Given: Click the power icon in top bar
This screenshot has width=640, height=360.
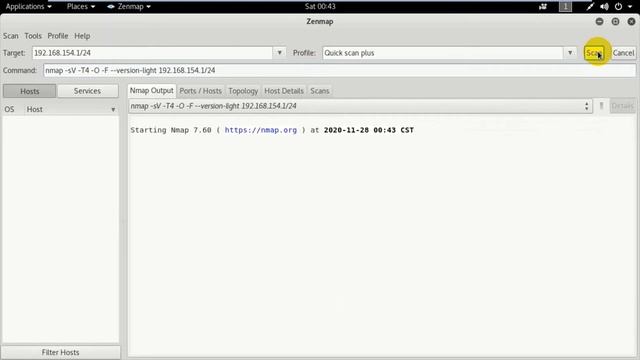Looking at the screenshot, I should (x=618, y=7).
